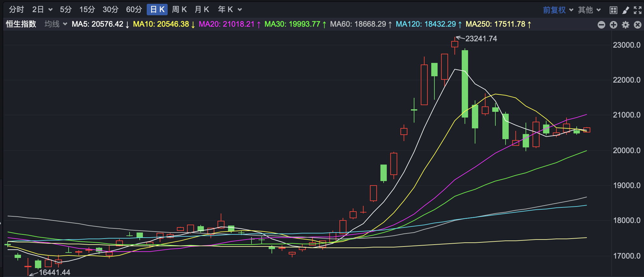The image size is (644, 277).
Task: Click the minus icon to zoom out the chart
Action: 601,25
